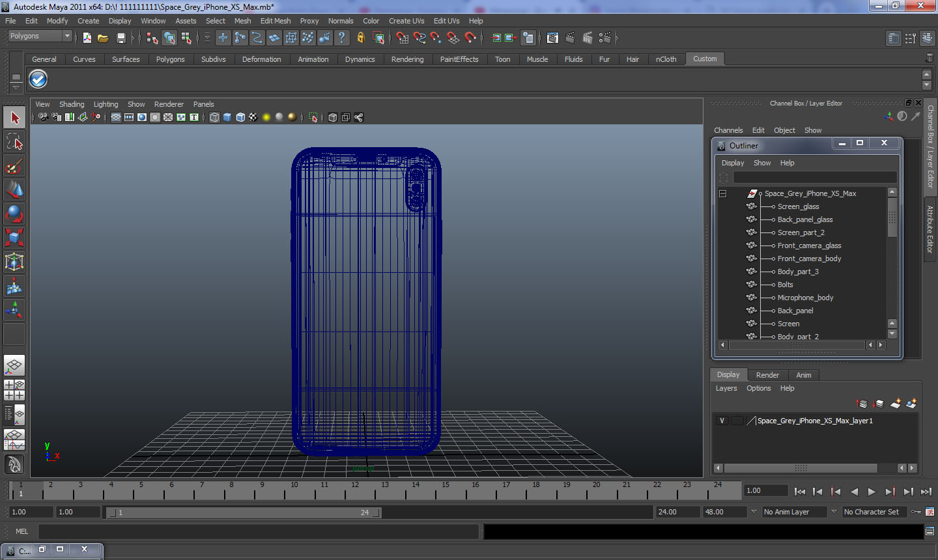Open animation preferences button

coord(930,512)
